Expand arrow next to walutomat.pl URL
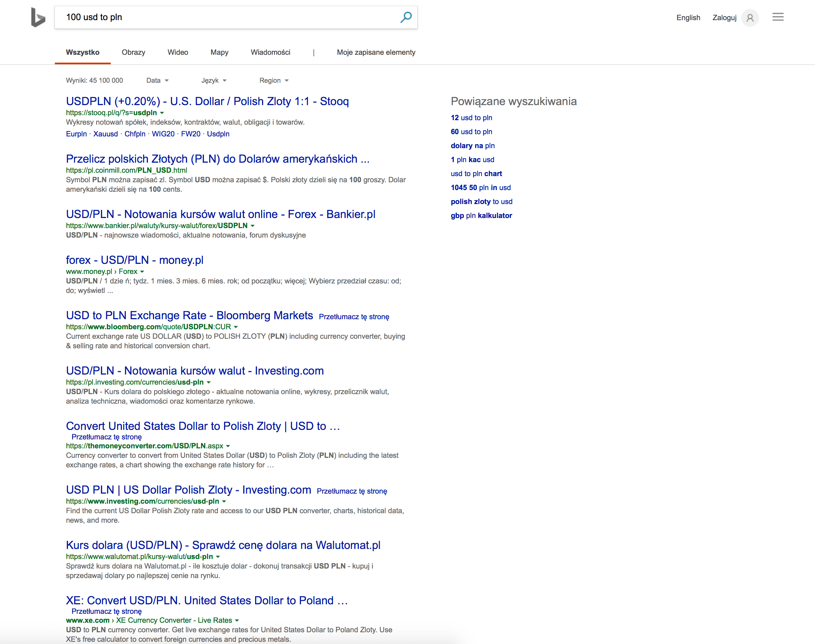815x644 pixels. 218,557
